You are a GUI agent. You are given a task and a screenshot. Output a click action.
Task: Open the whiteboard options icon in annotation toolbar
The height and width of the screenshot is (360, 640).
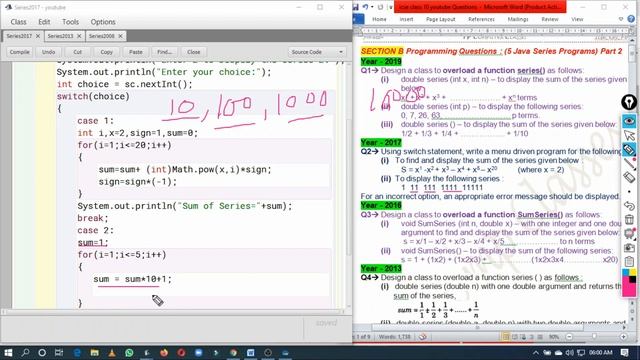[629, 234]
